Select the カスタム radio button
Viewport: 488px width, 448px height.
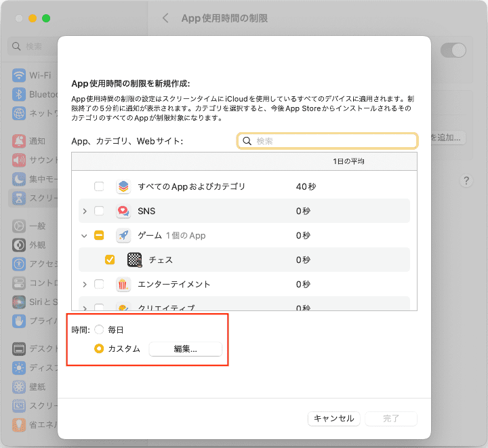(x=99, y=349)
